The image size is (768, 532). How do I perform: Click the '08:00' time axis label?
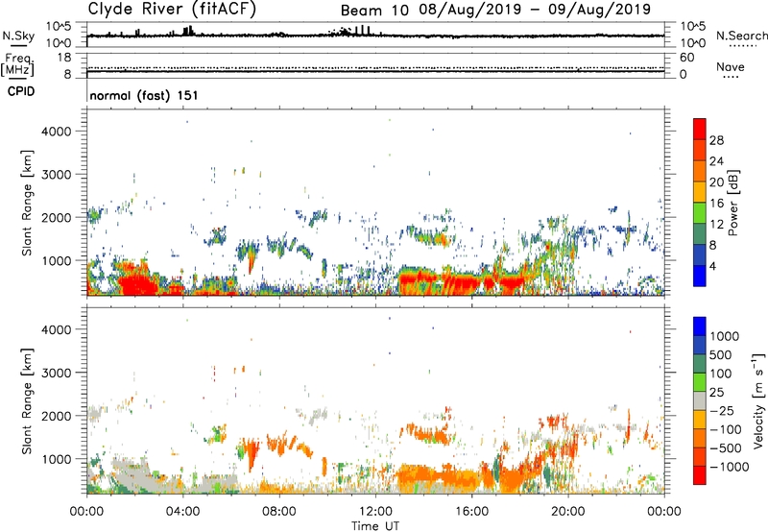click(278, 512)
